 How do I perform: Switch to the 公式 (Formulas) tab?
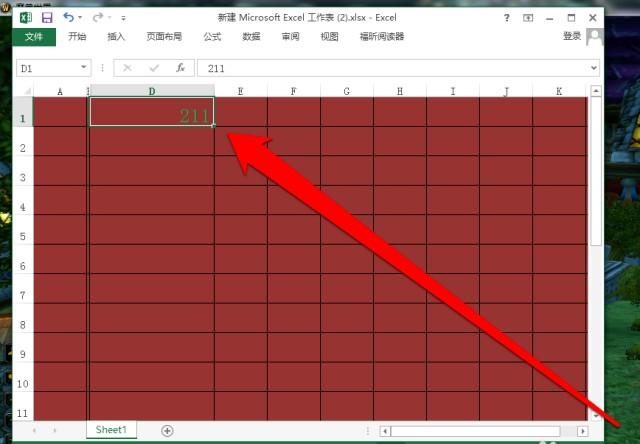pos(212,37)
